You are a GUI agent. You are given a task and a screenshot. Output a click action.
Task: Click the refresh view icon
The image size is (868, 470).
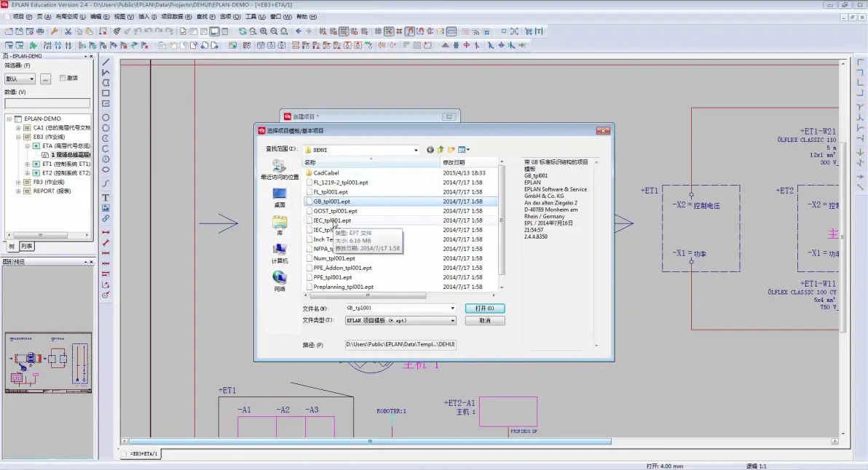pyautogui.click(x=242, y=31)
